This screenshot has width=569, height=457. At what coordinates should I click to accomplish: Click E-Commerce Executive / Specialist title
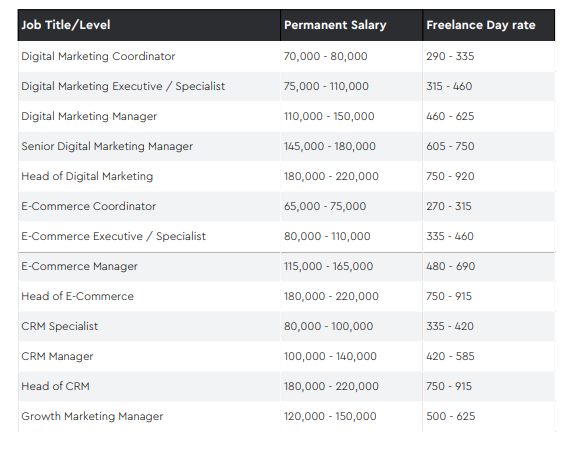click(x=113, y=236)
